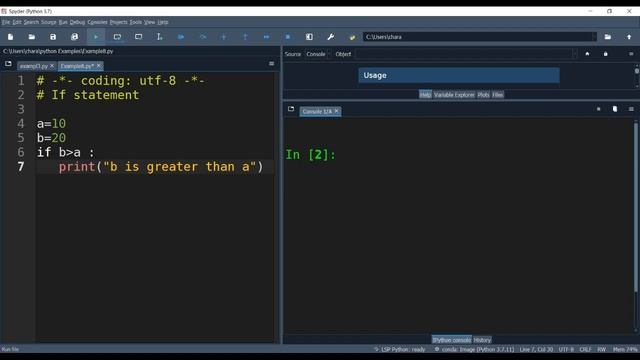Viewport: 640px width, 360px height.
Task: Click the conda environment status entry
Action: (x=474, y=349)
